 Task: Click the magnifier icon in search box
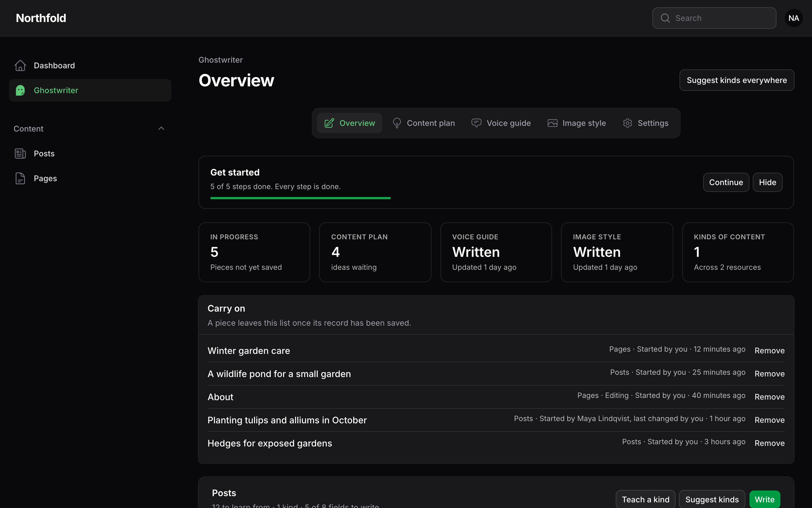coord(665,18)
